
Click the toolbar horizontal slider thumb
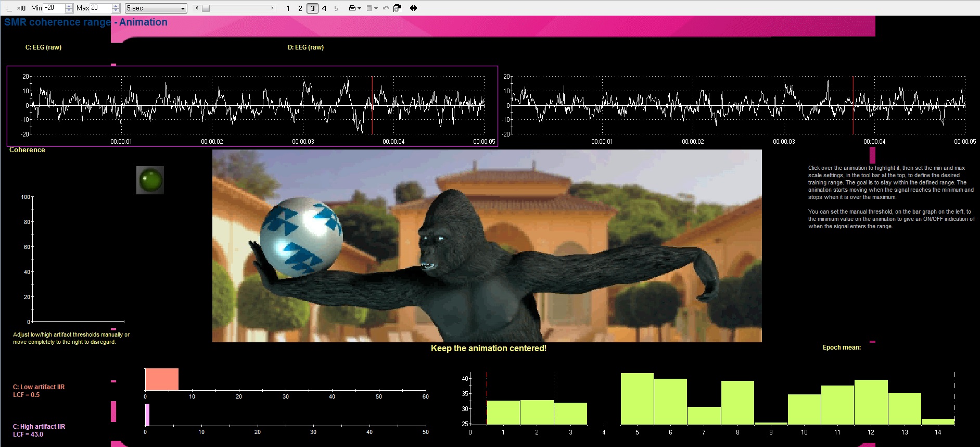[x=206, y=8]
